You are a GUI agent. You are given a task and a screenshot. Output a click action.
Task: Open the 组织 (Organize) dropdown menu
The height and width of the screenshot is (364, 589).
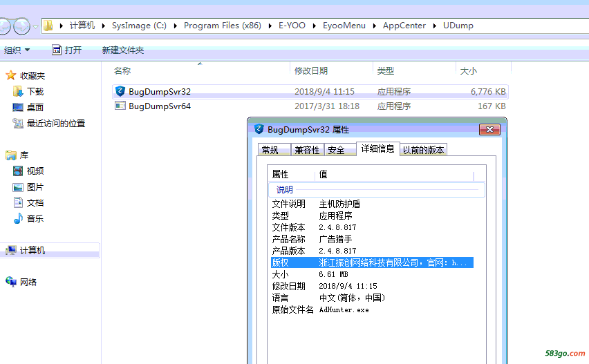point(17,50)
